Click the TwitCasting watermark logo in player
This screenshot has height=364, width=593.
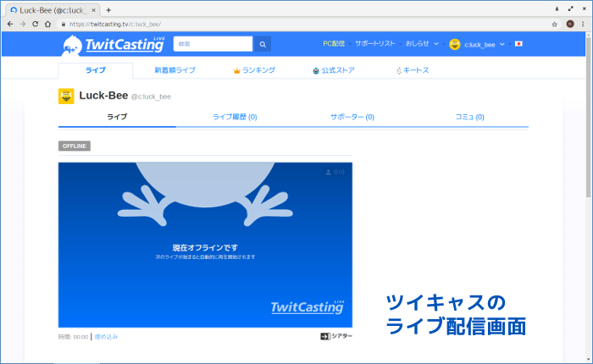pyautogui.click(x=307, y=307)
